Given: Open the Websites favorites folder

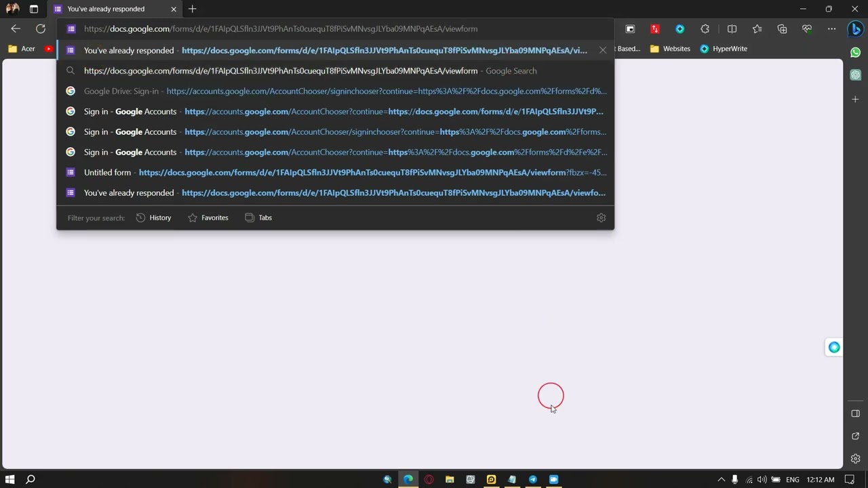Looking at the screenshot, I should click(670, 49).
